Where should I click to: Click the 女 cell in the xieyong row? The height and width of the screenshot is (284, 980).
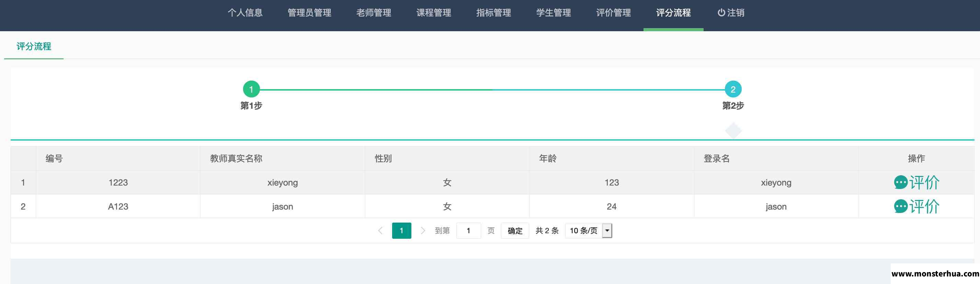(x=447, y=182)
